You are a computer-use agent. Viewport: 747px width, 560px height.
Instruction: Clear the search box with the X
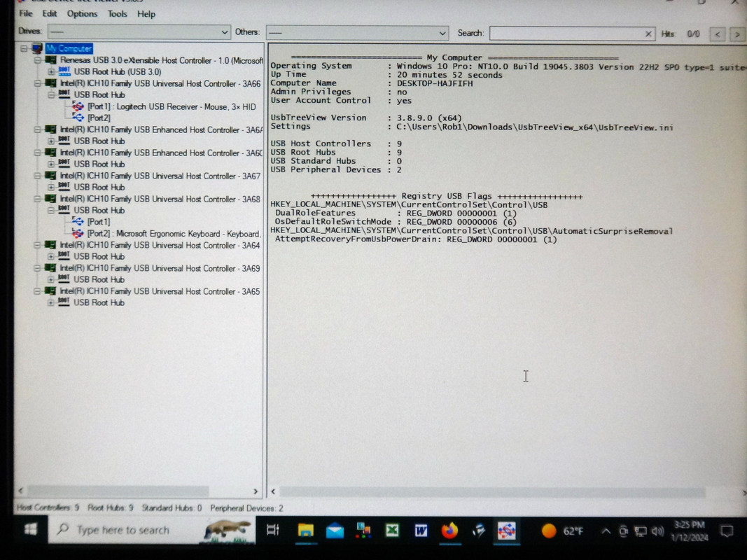coord(648,34)
